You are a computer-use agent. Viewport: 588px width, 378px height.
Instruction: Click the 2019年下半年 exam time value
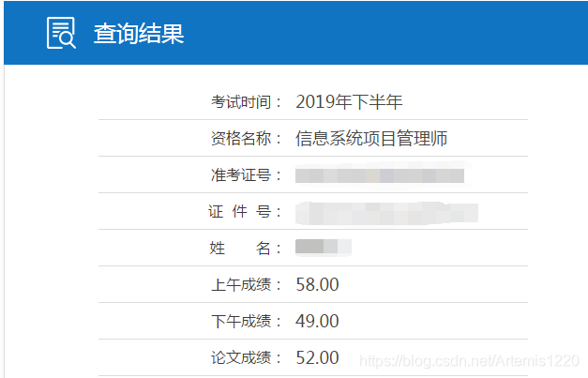[x=349, y=102]
